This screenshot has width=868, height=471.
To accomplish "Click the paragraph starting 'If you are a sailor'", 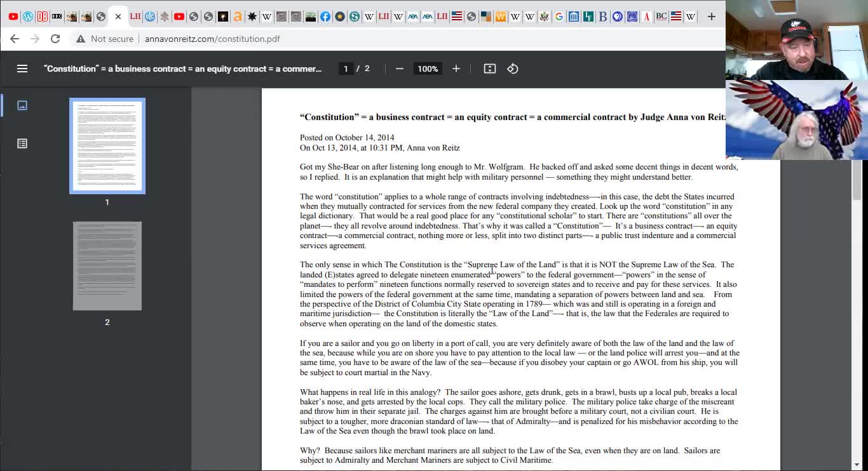I will click(x=519, y=358).
